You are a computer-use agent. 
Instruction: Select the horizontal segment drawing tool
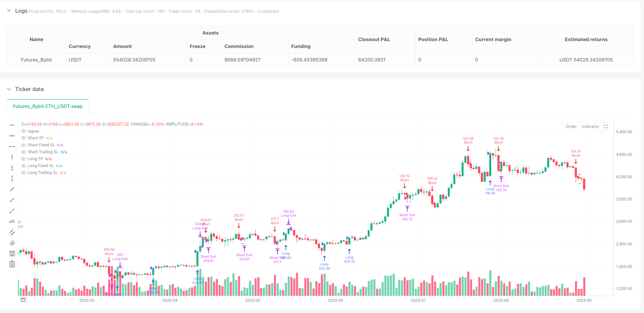(x=12, y=146)
